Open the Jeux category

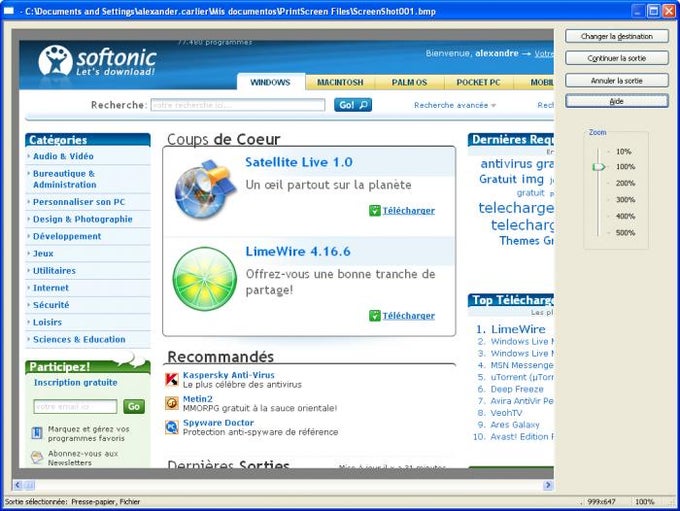click(x=43, y=254)
